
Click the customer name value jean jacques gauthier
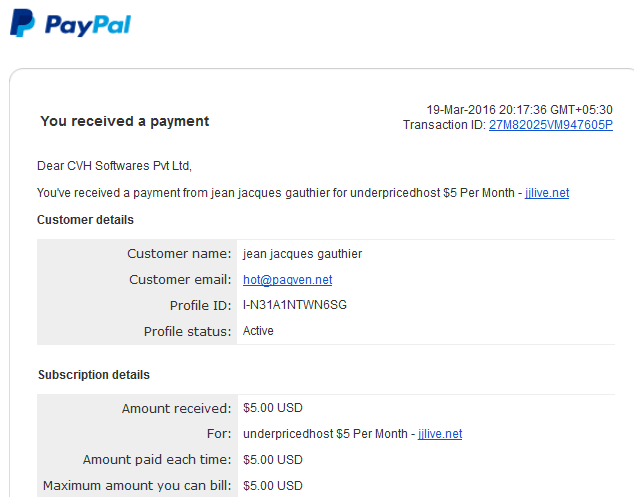coord(302,254)
